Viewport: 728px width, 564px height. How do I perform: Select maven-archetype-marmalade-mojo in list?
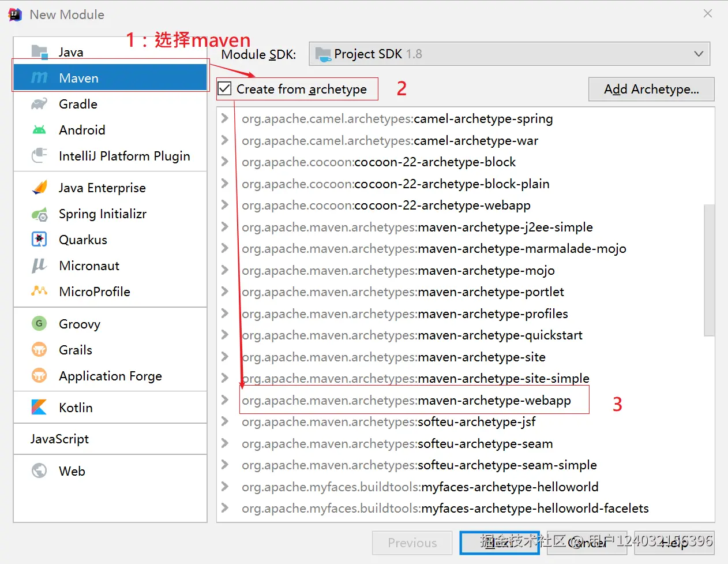coord(434,248)
